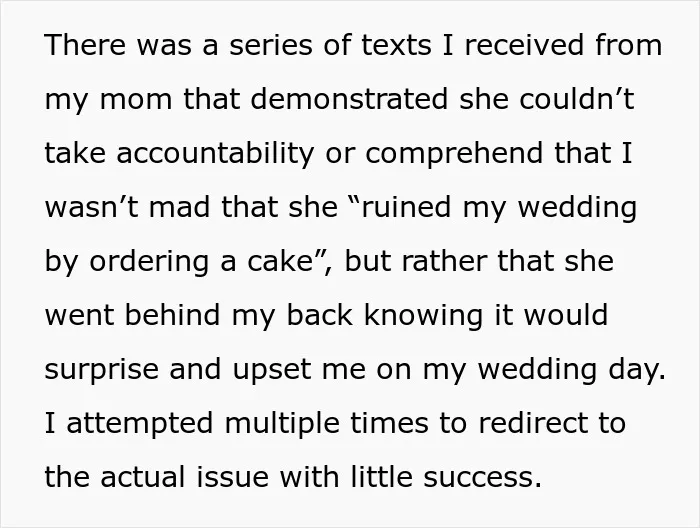700x528 pixels.
Task: Click the word "attempted" in the eighth line
Action: click(140, 424)
